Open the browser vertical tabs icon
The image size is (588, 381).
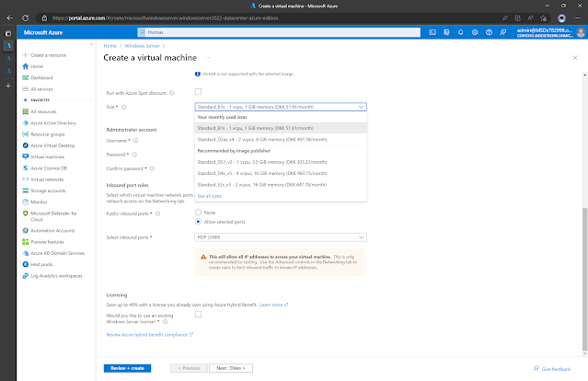tap(8, 33)
